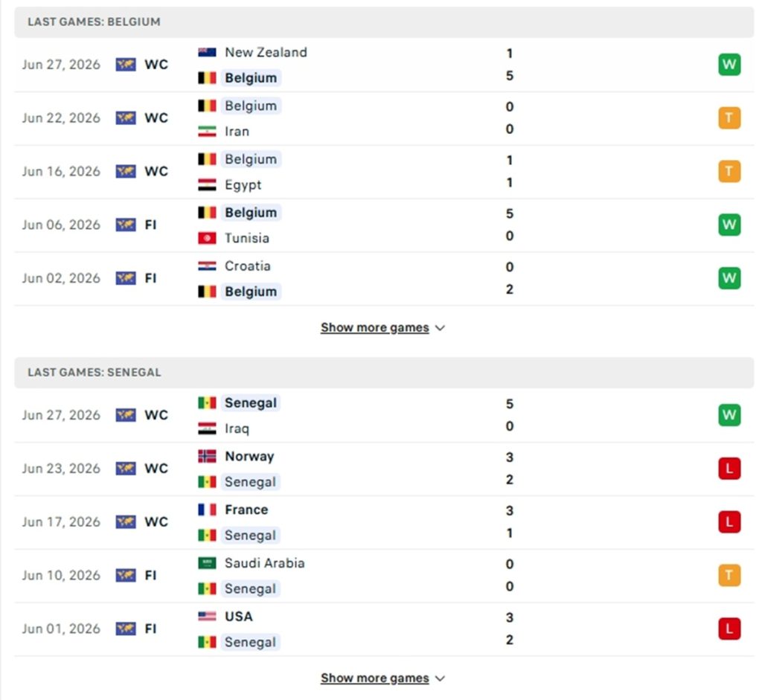Click the Saudi Arabia flag icon
762x700 pixels.
click(x=207, y=563)
